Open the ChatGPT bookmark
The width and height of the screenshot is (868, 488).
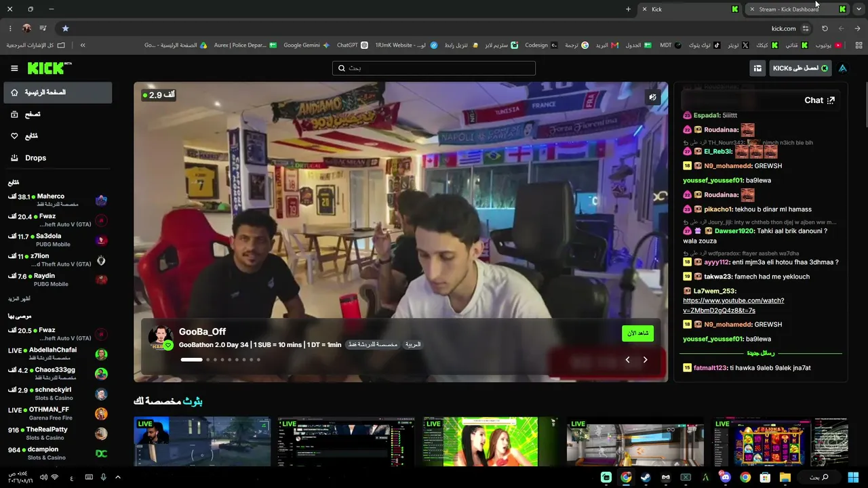pos(353,45)
